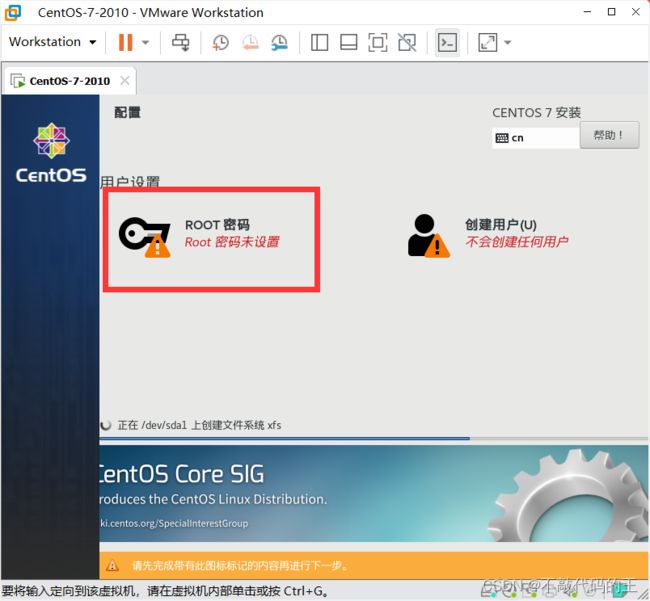This screenshot has height=601, width=650.
Task: Toggle the thumbnail bar view
Action: click(349, 42)
